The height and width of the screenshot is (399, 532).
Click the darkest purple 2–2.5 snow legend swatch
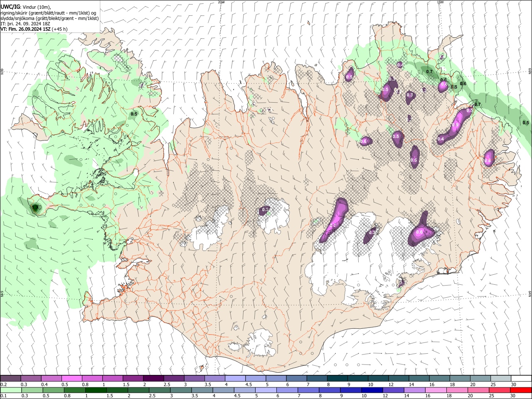click(153, 378)
